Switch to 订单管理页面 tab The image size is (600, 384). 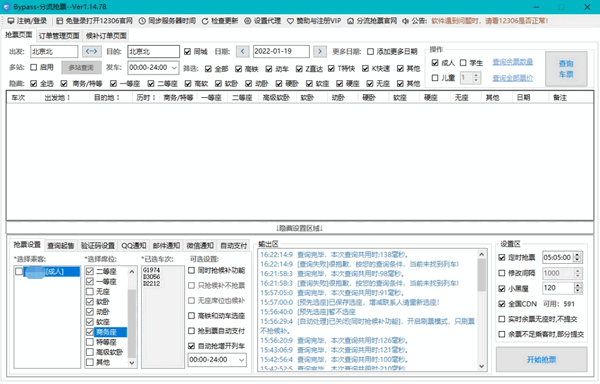pos(59,36)
